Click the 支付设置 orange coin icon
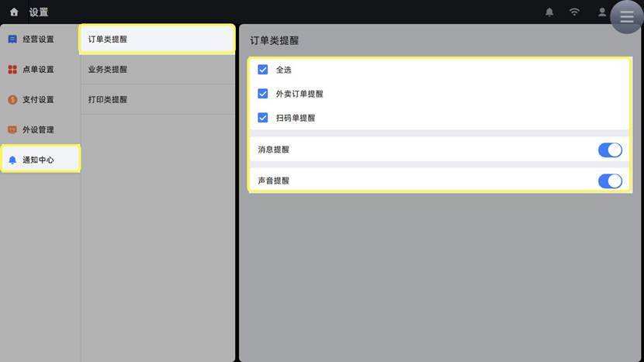Image resolution: width=644 pixels, height=362 pixels. tap(12, 100)
